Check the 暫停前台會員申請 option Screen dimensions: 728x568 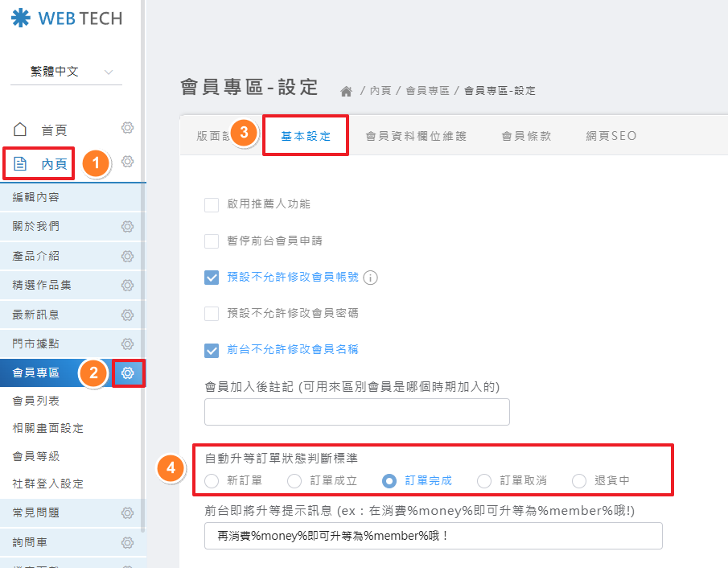pyautogui.click(x=212, y=241)
